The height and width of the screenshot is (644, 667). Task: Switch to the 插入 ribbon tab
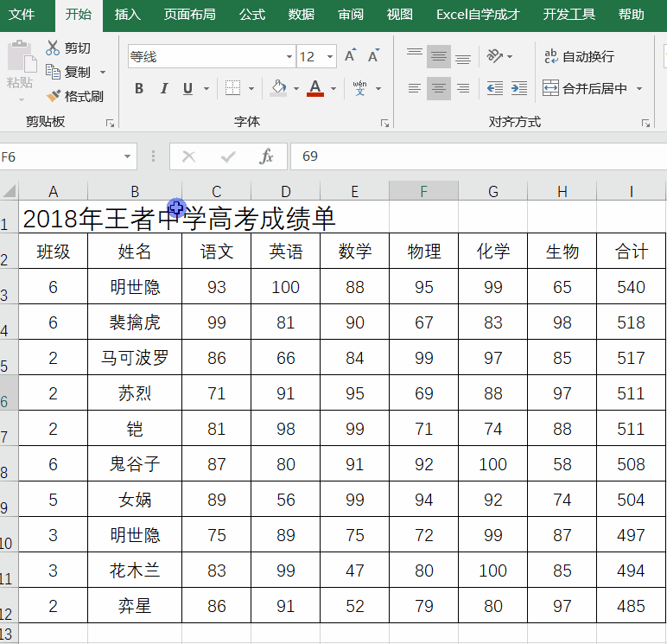(128, 15)
